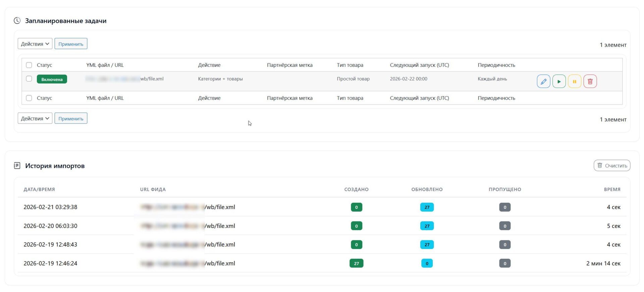
Task: Open the bottom Действия dropdown
Action: [35, 118]
